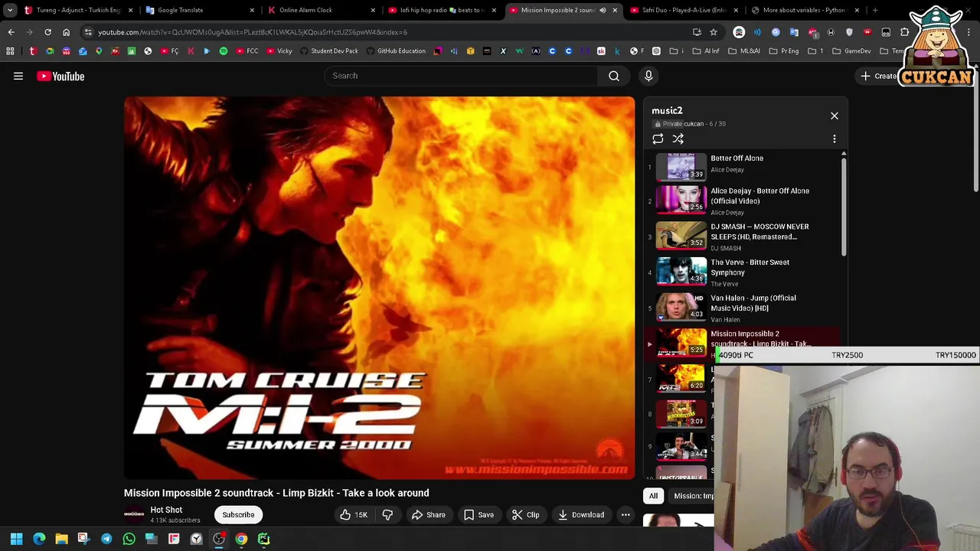Viewport: 980px width, 551px height.
Task: Open the Chrome apps grid shortcut
Action: (10, 51)
